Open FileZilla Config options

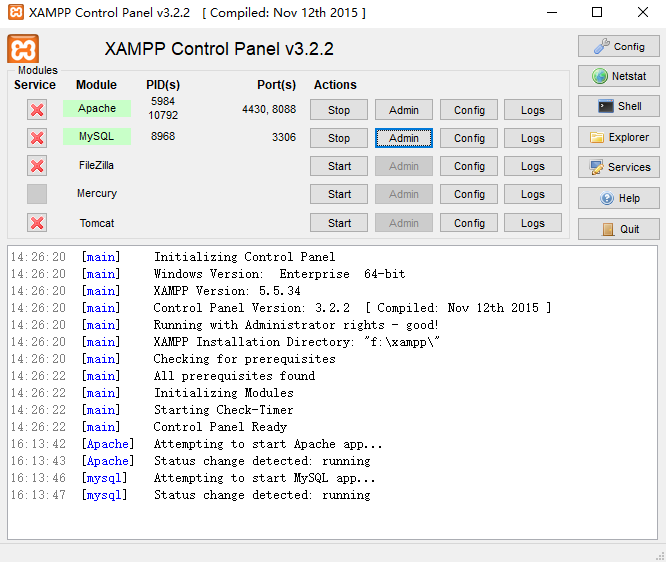click(469, 166)
